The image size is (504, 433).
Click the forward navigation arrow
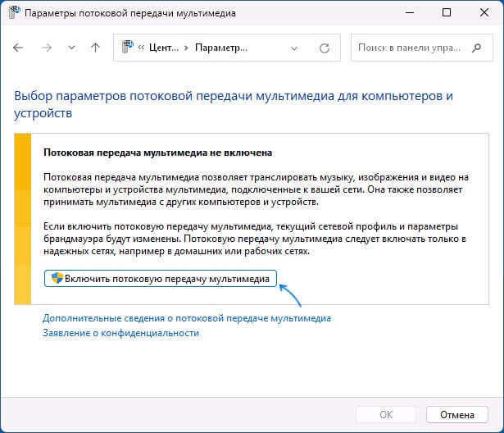point(47,48)
